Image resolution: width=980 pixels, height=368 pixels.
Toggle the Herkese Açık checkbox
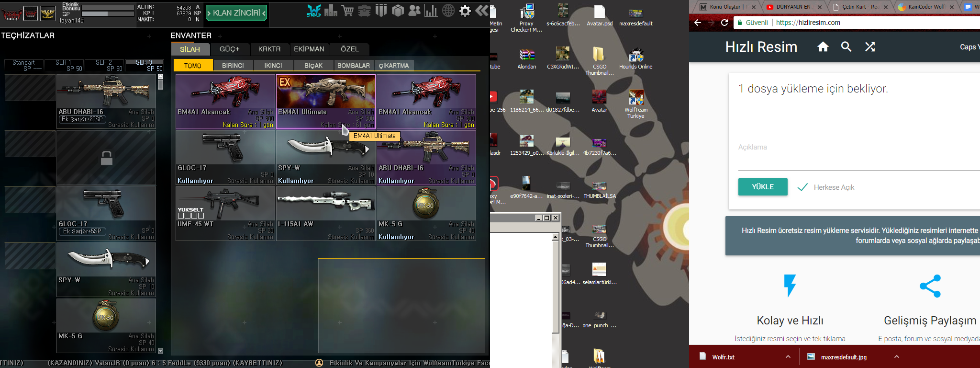802,187
